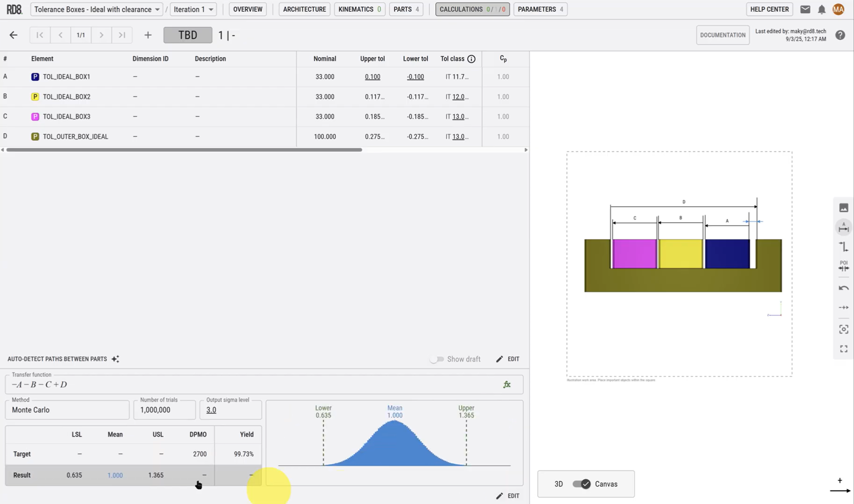Open the notifications bell
The height and width of the screenshot is (504, 854).
tap(821, 9)
